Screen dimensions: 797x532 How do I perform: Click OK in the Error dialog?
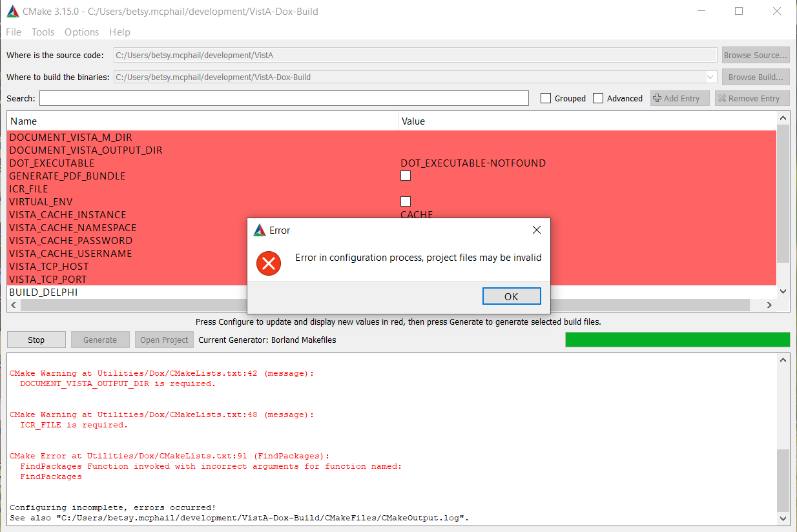pyautogui.click(x=511, y=296)
